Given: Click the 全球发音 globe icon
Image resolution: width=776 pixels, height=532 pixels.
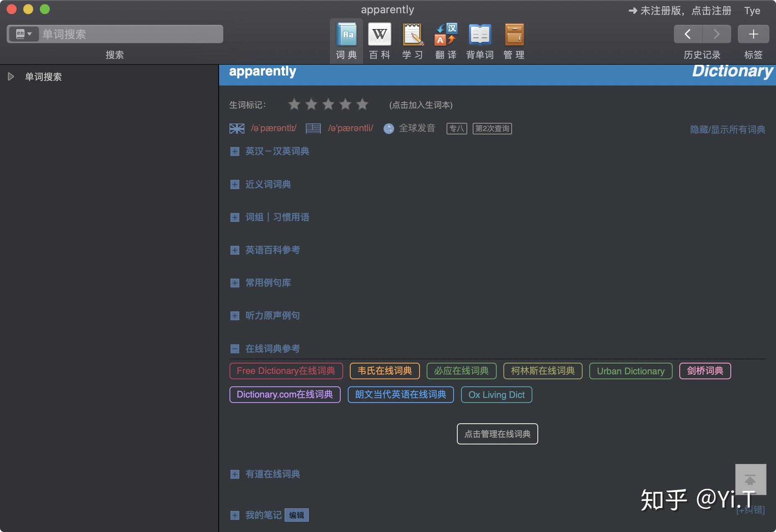Looking at the screenshot, I should (x=389, y=129).
